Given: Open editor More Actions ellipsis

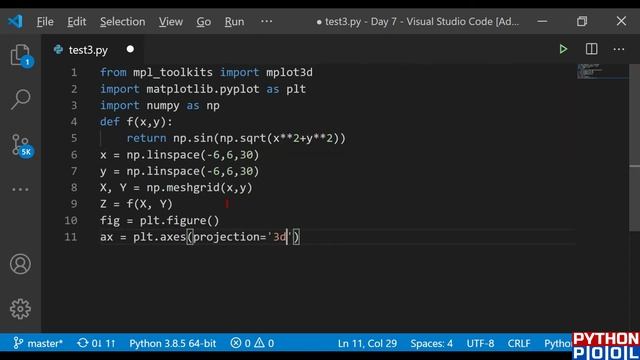Looking at the screenshot, I should click(619, 49).
